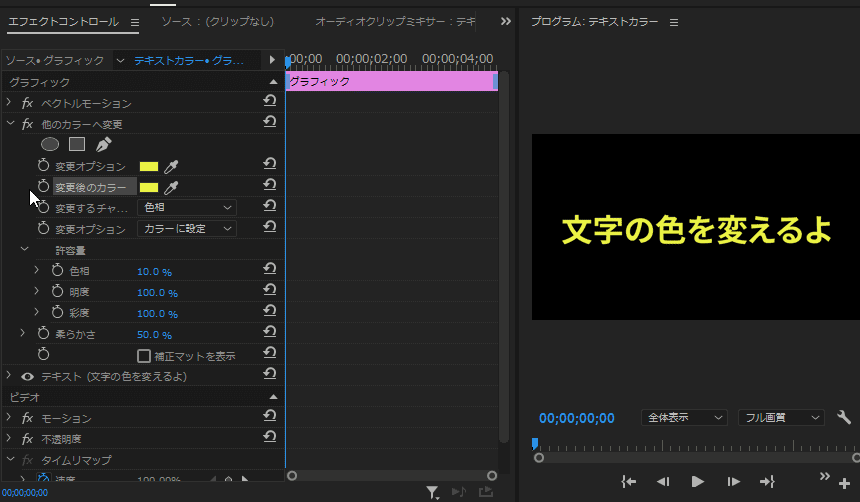Hide the テキスト layer with eye icon
Screen dimensions: 860x502
coord(27,376)
